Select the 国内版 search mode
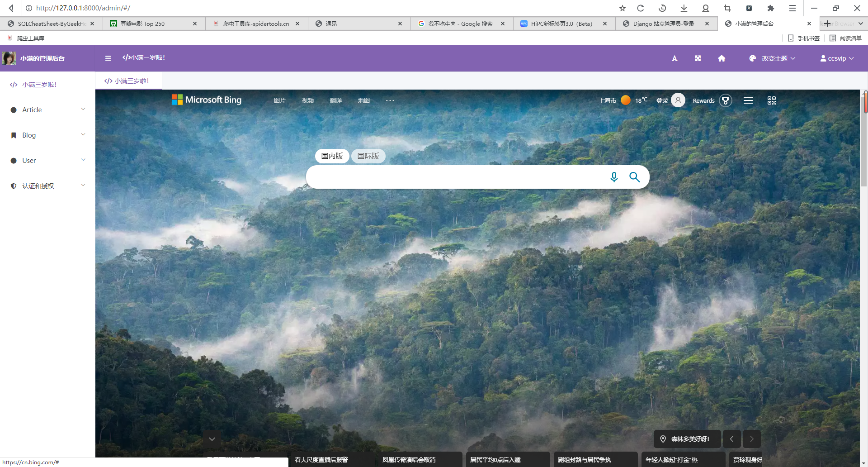 point(332,156)
